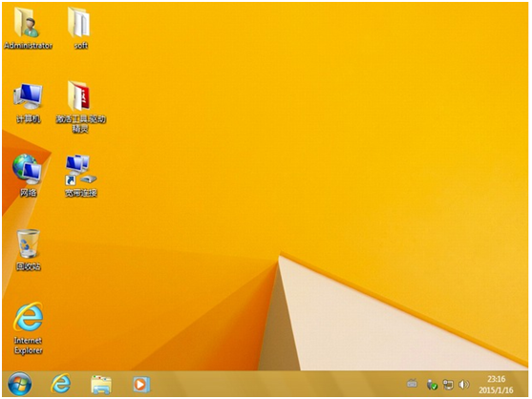Screen dimensions: 532x399
Task: Open the Start menu orb
Action: pos(19,384)
